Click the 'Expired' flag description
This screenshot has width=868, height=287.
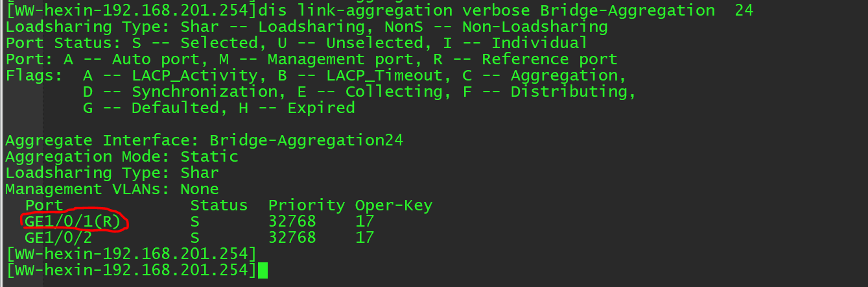click(x=321, y=108)
